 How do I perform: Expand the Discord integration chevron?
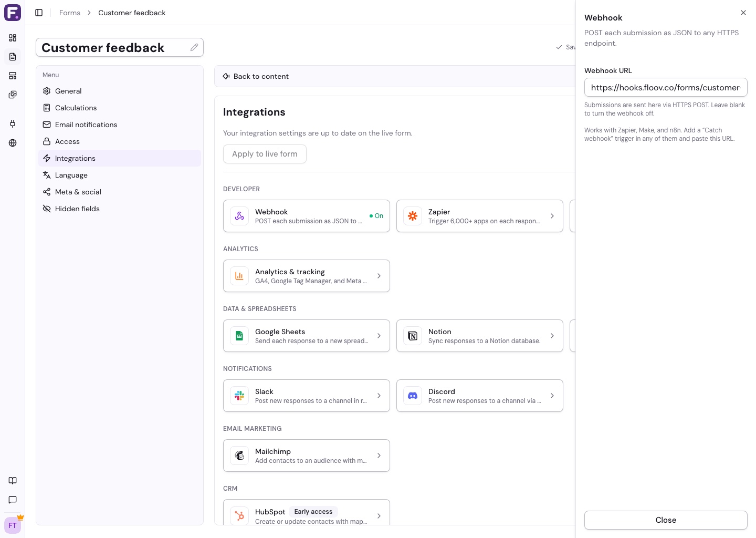[x=552, y=396]
